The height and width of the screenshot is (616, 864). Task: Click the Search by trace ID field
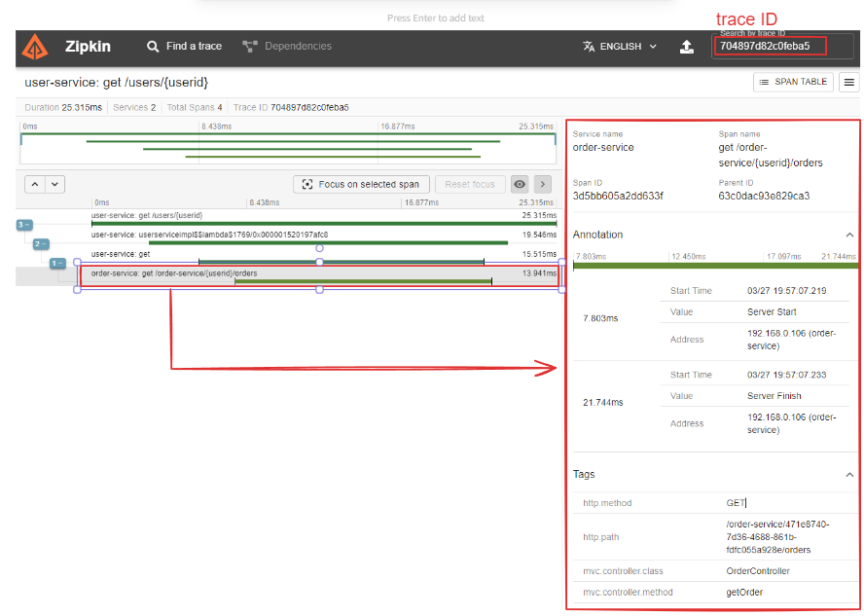[782, 47]
